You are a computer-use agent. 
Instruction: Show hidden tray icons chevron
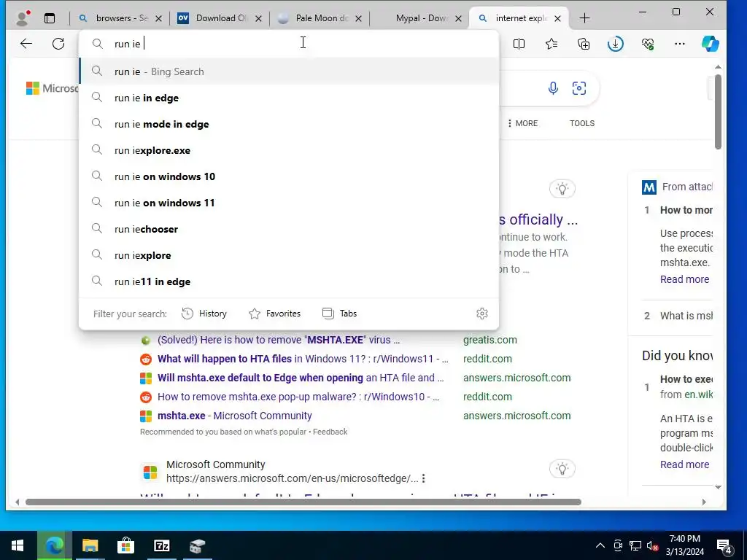pyautogui.click(x=600, y=545)
